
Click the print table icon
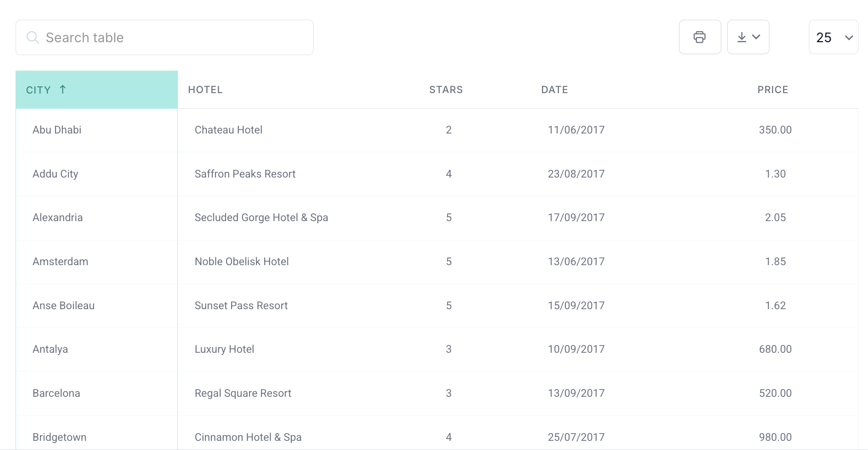699,37
